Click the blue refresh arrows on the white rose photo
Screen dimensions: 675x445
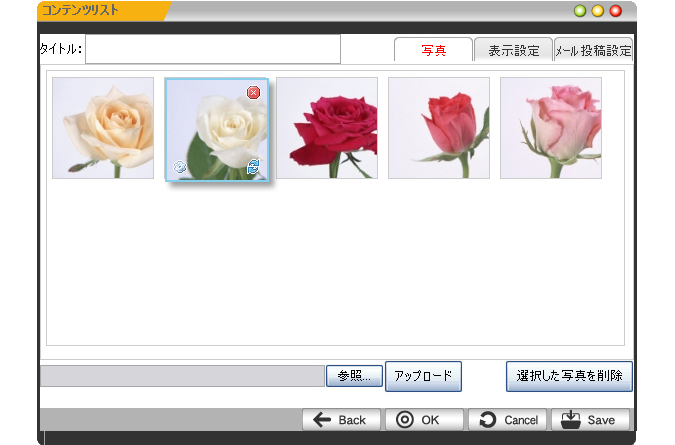click(x=253, y=166)
